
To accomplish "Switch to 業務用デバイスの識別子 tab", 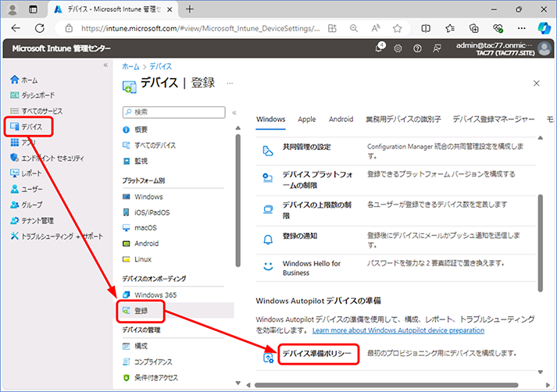I will [404, 119].
